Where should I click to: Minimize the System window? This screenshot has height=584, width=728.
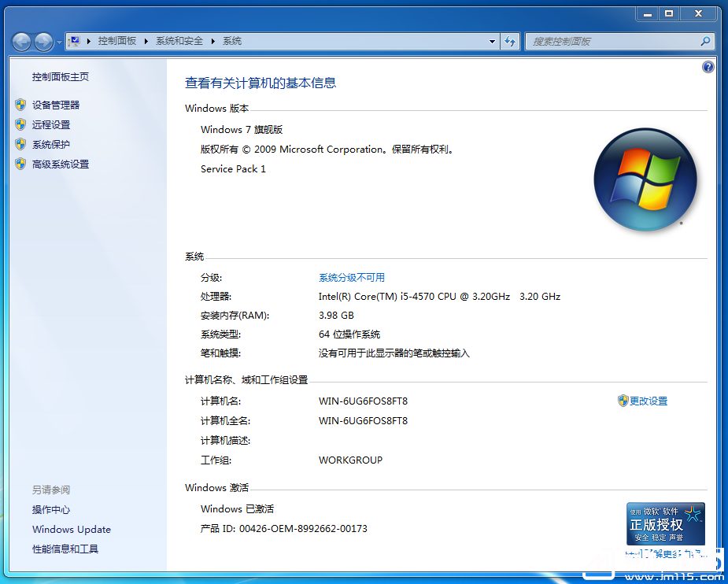click(647, 14)
